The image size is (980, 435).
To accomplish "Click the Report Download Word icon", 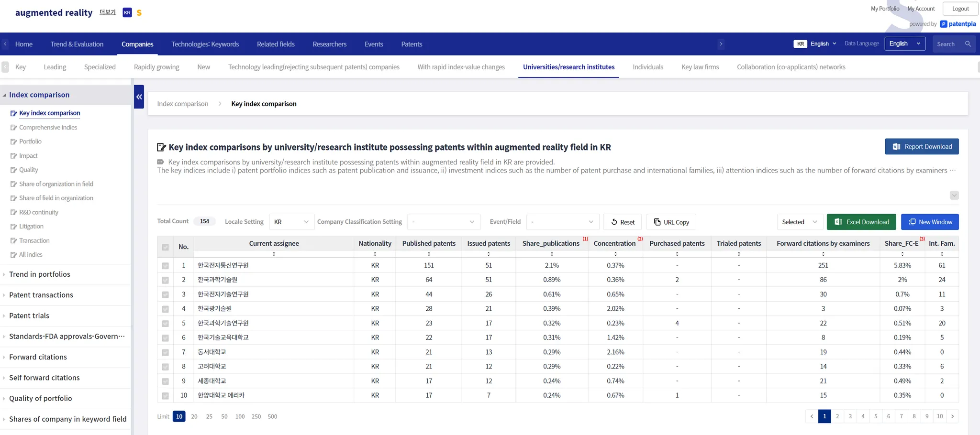I will [x=896, y=147].
